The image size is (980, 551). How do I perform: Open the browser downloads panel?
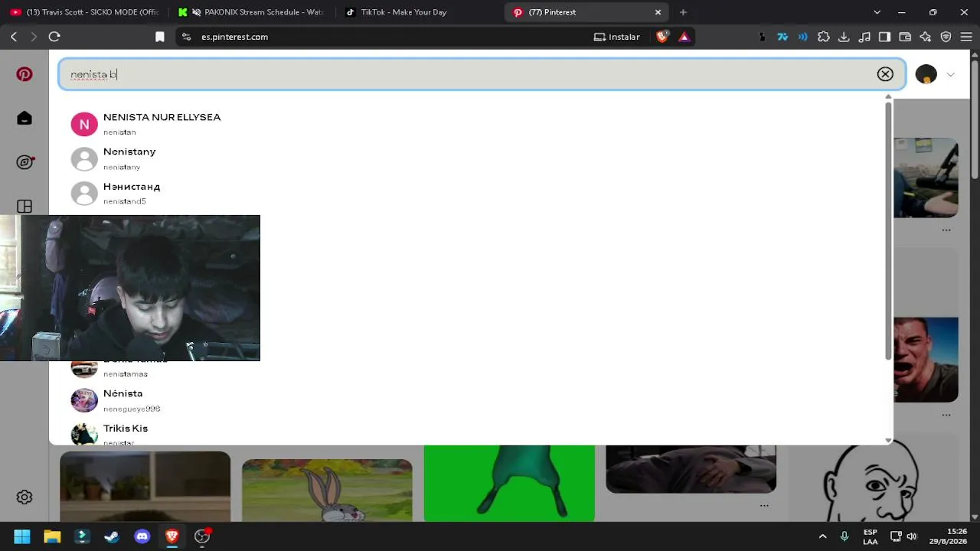[844, 37]
